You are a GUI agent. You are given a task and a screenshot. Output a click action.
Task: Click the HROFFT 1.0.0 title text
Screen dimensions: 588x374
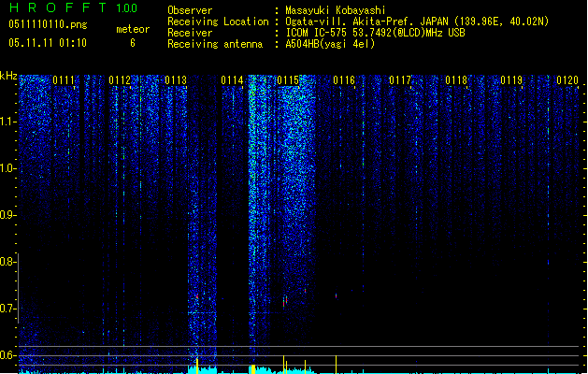[73, 7]
